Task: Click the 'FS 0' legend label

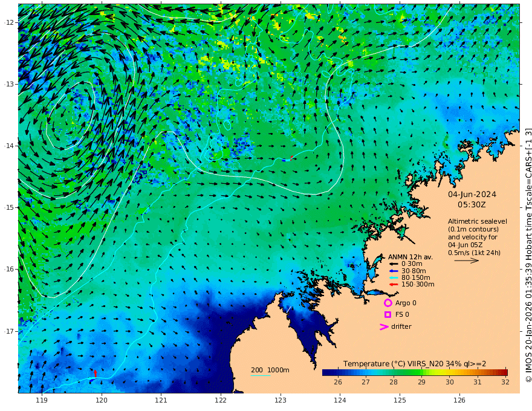Action: coord(402,315)
